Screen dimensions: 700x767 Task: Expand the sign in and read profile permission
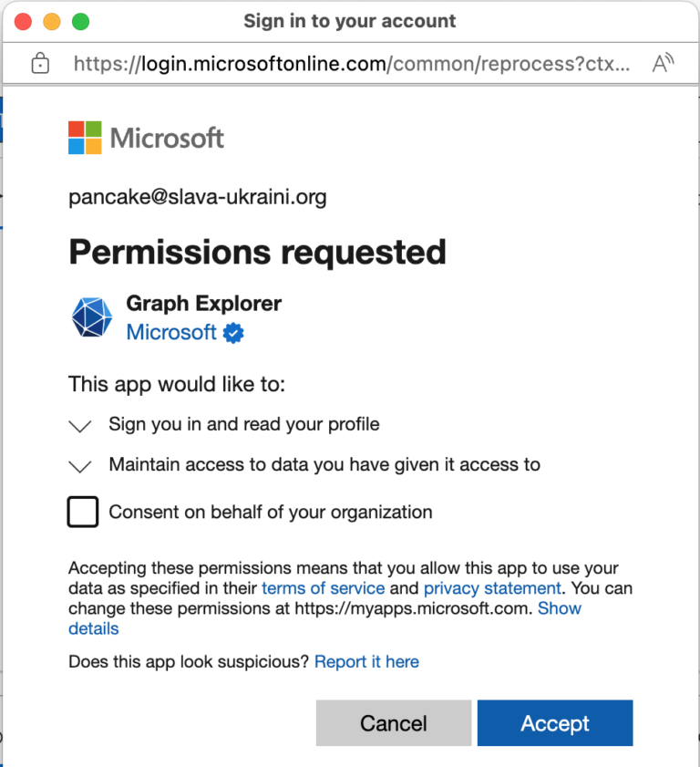(80, 425)
